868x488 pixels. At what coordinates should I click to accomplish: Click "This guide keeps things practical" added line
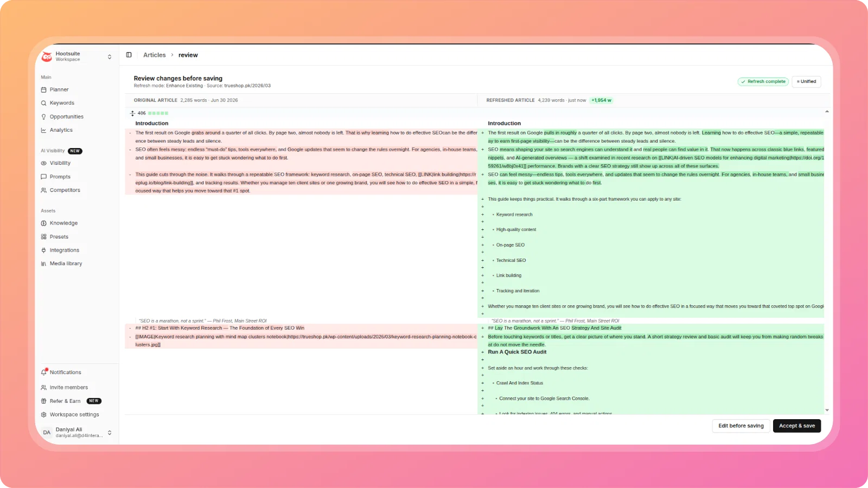point(584,200)
